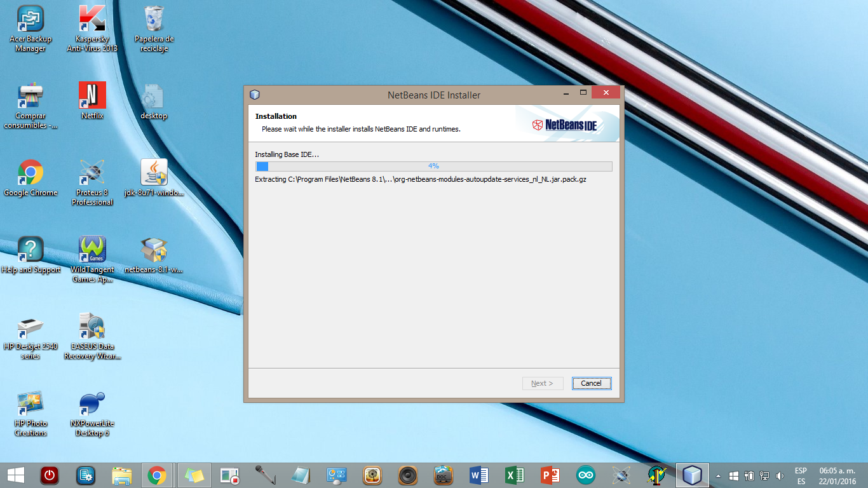The width and height of the screenshot is (868, 488).
Task: Select the Papelera de reciclaje icon
Action: pyautogui.click(x=154, y=30)
